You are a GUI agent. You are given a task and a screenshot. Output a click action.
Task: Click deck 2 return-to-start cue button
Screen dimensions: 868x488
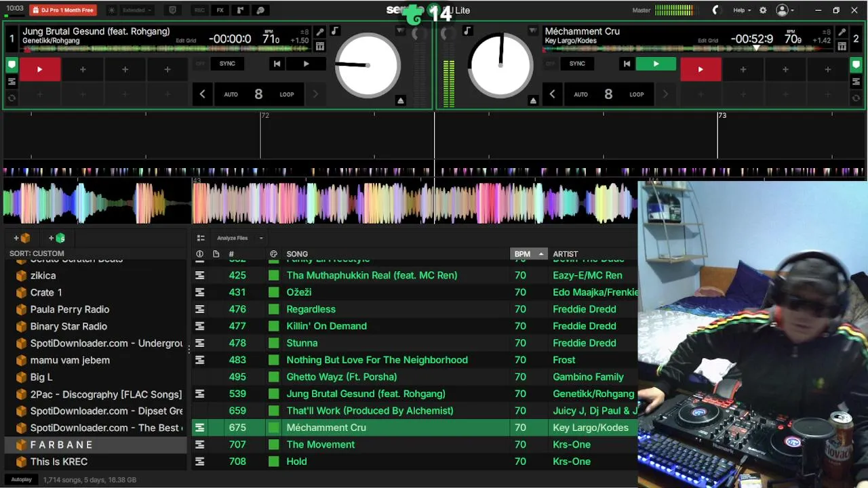[627, 64]
